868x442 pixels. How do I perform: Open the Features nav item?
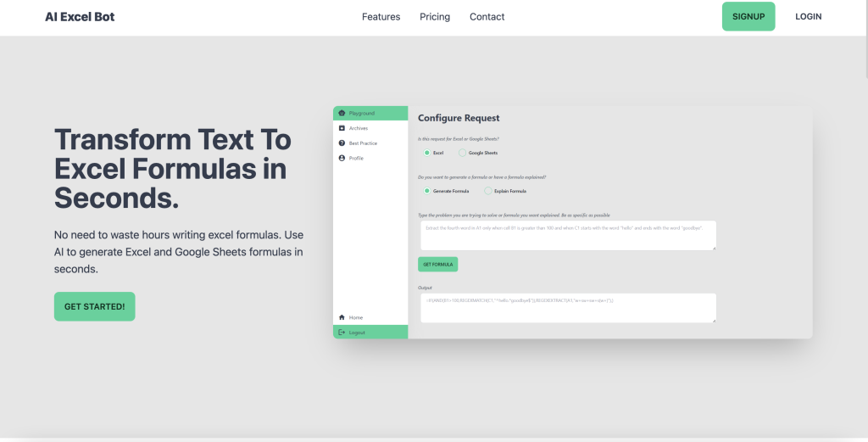(381, 17)
